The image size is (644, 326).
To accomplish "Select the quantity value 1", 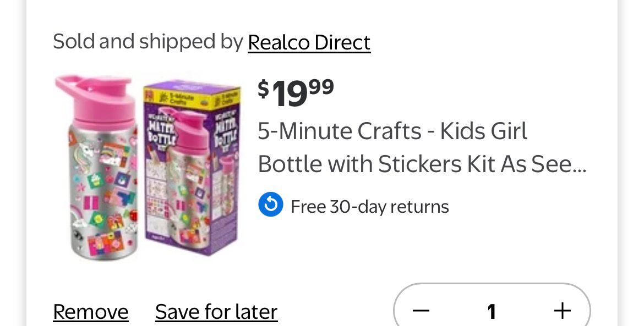I will coord(492,312).
